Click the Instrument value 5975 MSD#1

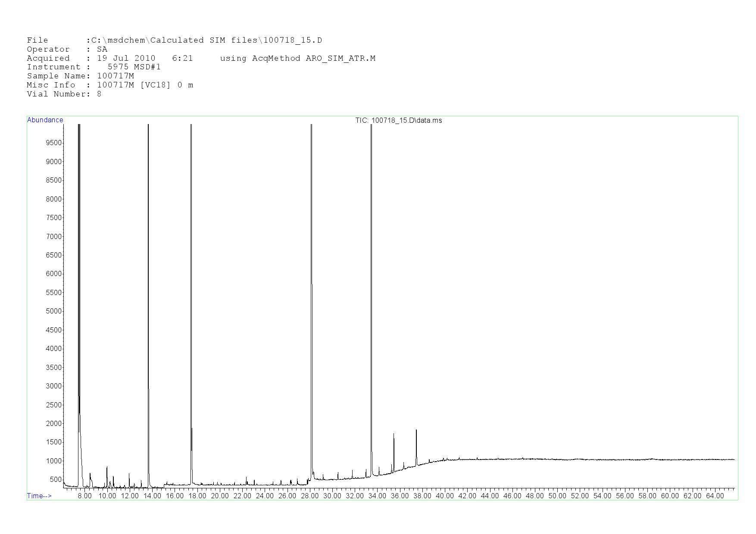(134, 67)
